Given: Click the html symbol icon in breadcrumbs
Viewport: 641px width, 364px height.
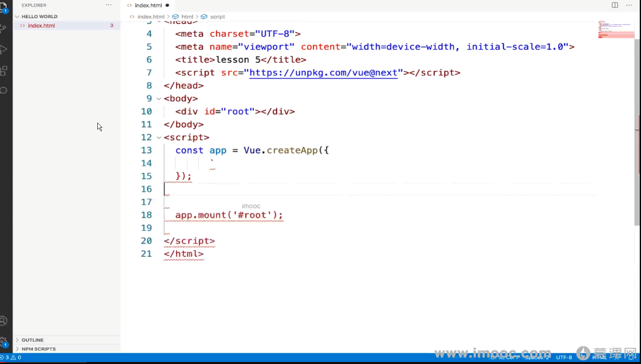Looking at the screenshot, I should [176, 17].
